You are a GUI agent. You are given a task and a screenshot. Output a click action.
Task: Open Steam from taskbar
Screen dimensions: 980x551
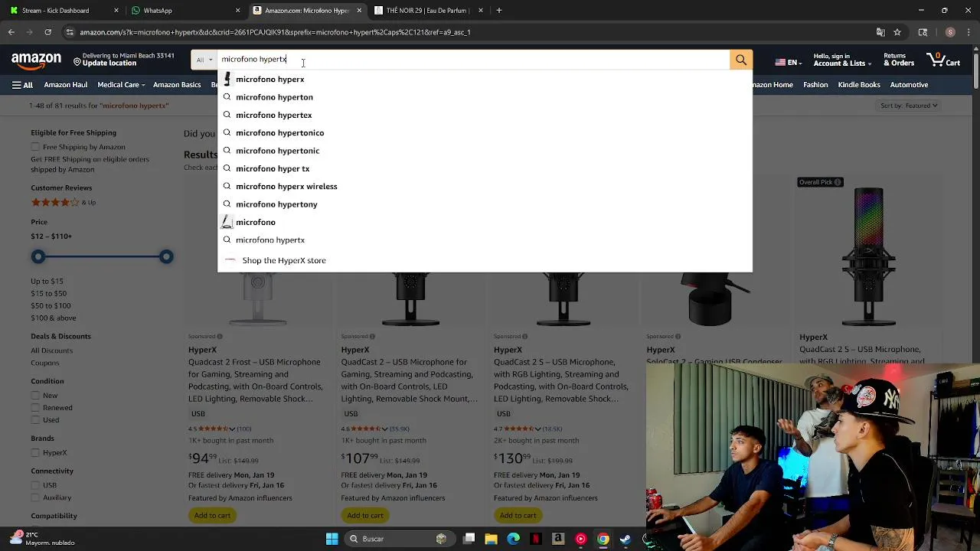click(626, 539)
